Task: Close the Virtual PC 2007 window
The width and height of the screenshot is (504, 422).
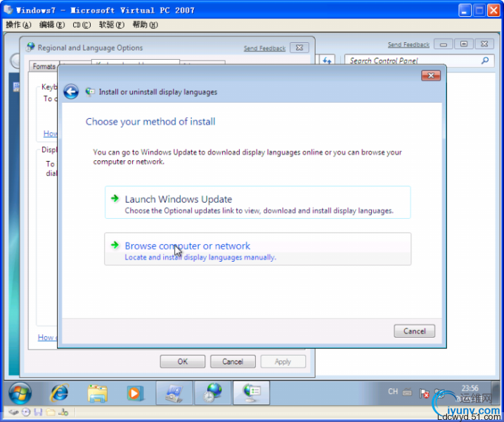Action: click(493, 11)
